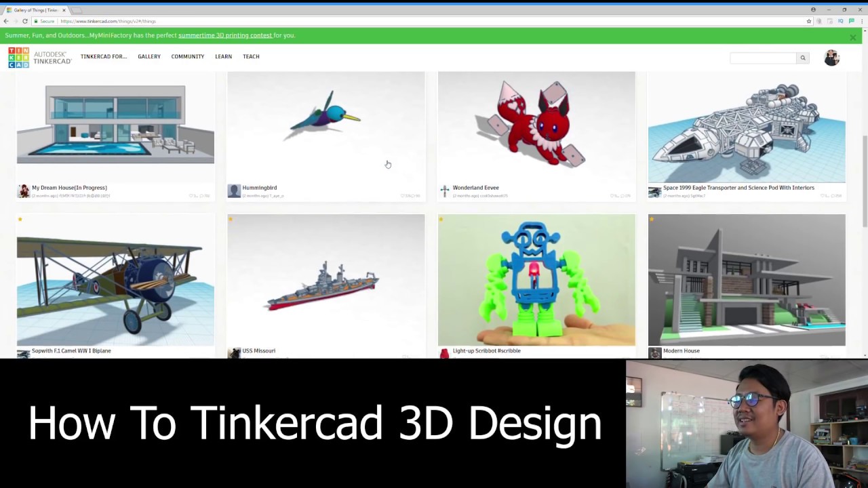
Task: Click the star badge on Modern House card
Action: pos(651,219)
